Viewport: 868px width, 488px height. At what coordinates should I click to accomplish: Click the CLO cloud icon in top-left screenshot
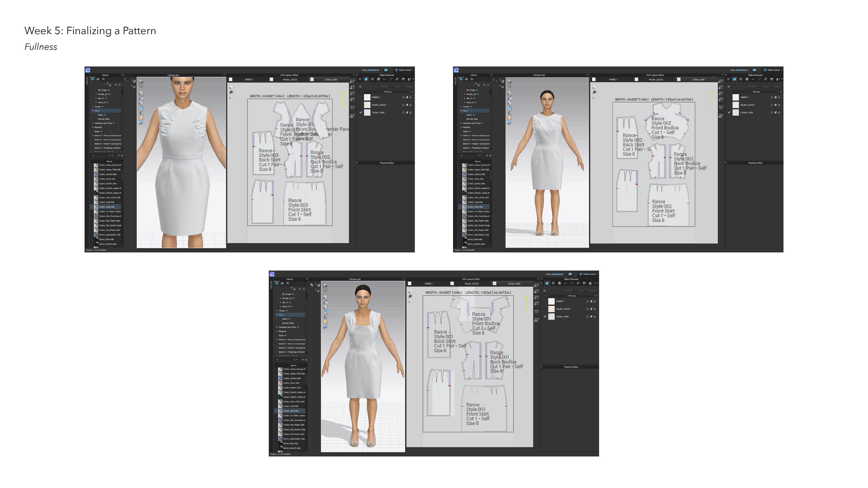(x=386, y=70)
